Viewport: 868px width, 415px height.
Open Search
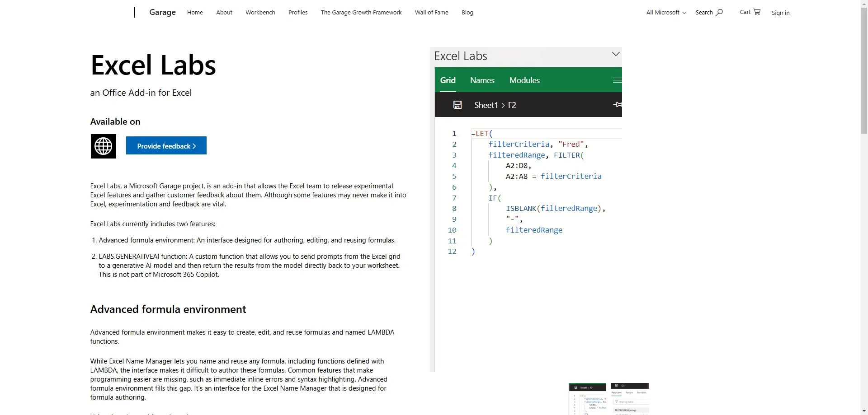708,12
